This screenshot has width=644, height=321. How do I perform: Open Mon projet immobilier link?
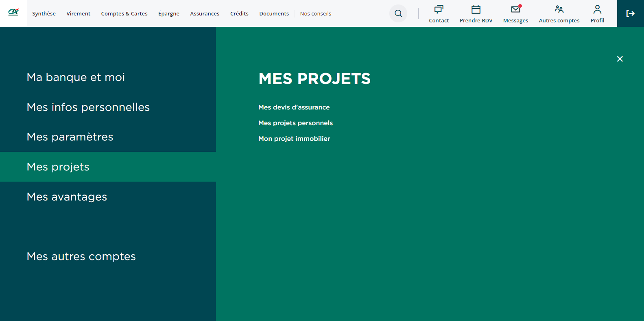tap(294, 139)
